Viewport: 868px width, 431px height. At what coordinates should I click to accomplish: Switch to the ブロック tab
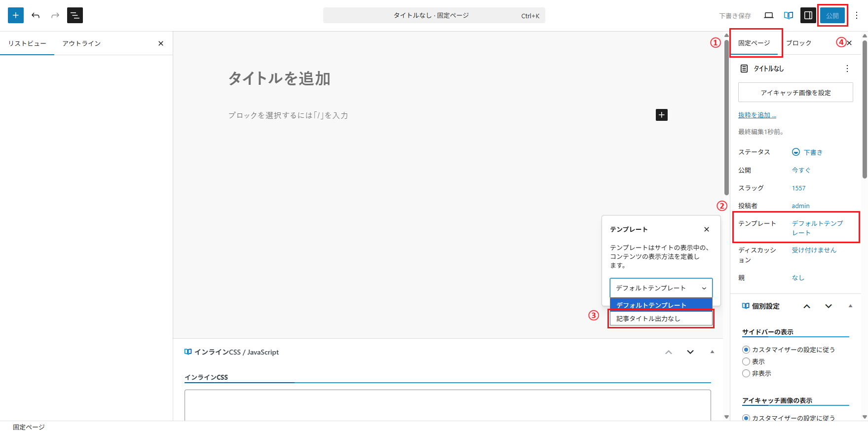tap(798, 43)
